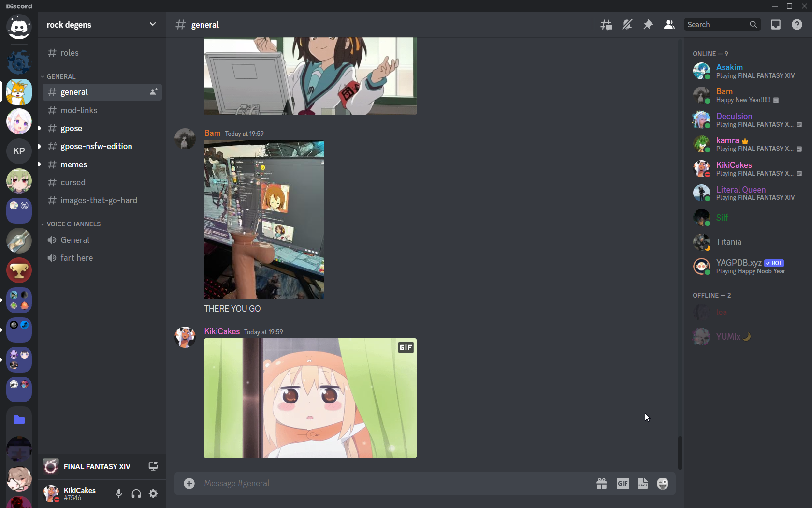Open rock degens server dropdown menu
This screenshot has width=812, height=508.
(153, 24)
